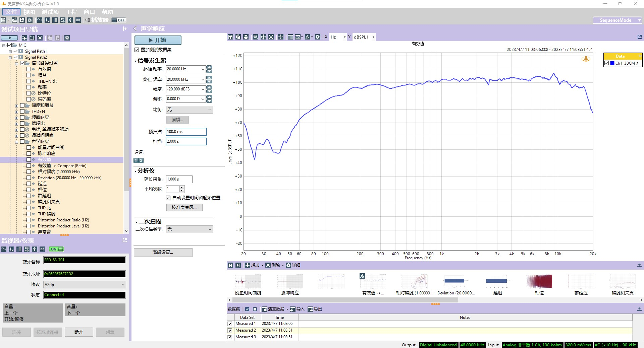Open the 测试项 menu
This screenshot has height=348, width=644.
[x=50, y=12]
